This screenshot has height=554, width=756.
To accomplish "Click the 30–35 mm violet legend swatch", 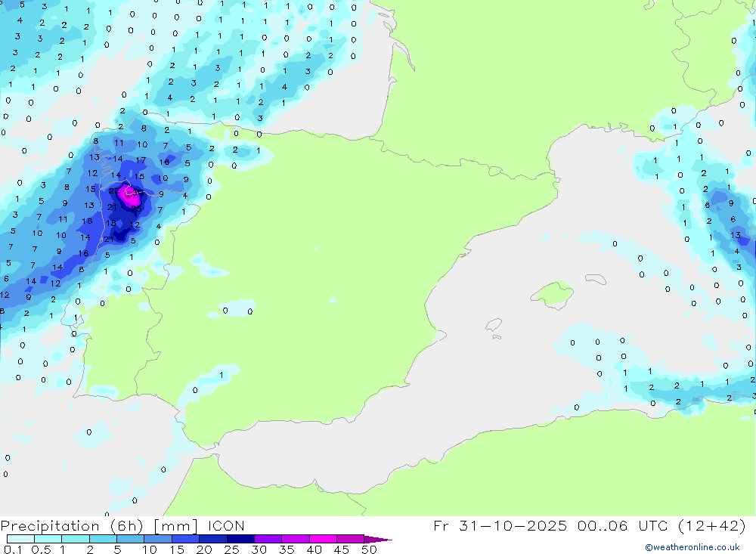I will click(x=268, y=539).
